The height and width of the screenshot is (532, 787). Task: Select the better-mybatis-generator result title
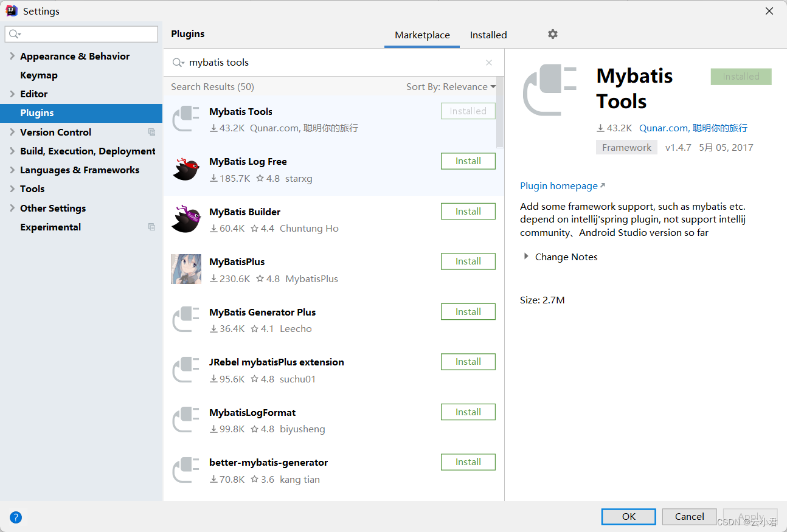(269, 463)
